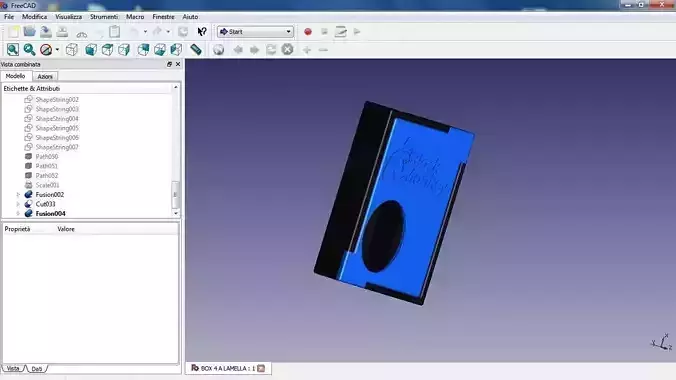
Task: Zoom out with the minus icon
Action: click(323, 50)
